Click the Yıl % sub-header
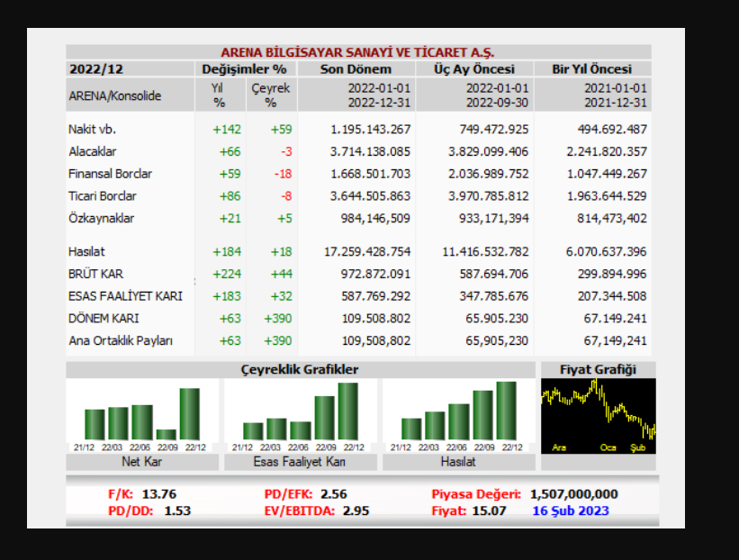 pos(218,95)
